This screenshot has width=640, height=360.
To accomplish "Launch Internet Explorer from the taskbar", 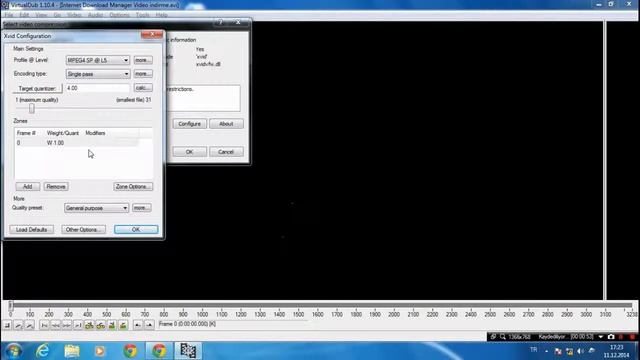I will (42, 351).
